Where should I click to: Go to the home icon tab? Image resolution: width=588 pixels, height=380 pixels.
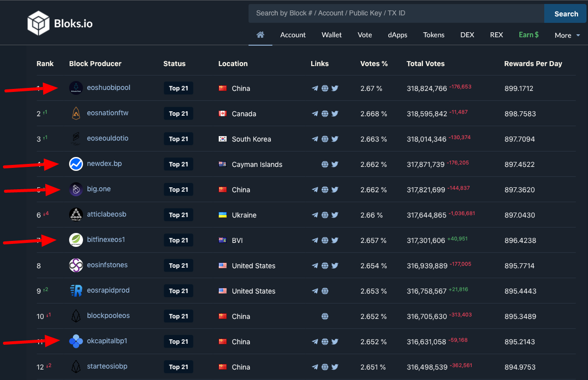point(260,35)
